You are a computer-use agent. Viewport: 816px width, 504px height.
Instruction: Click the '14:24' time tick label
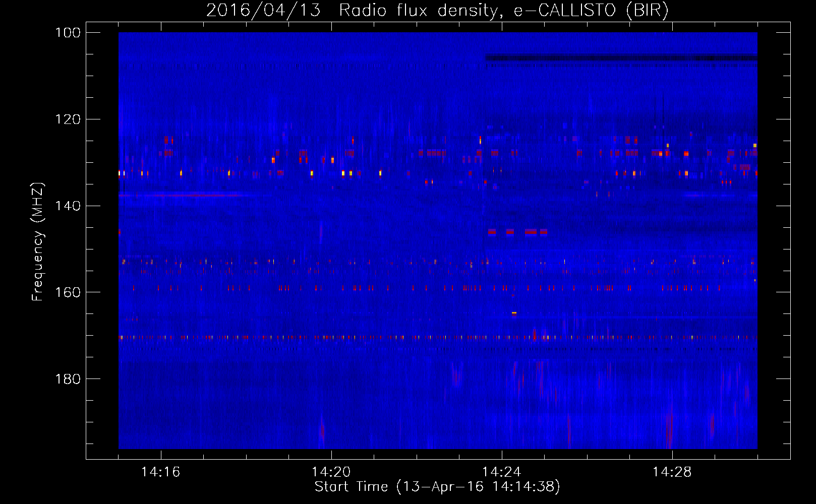coord(501,472)
